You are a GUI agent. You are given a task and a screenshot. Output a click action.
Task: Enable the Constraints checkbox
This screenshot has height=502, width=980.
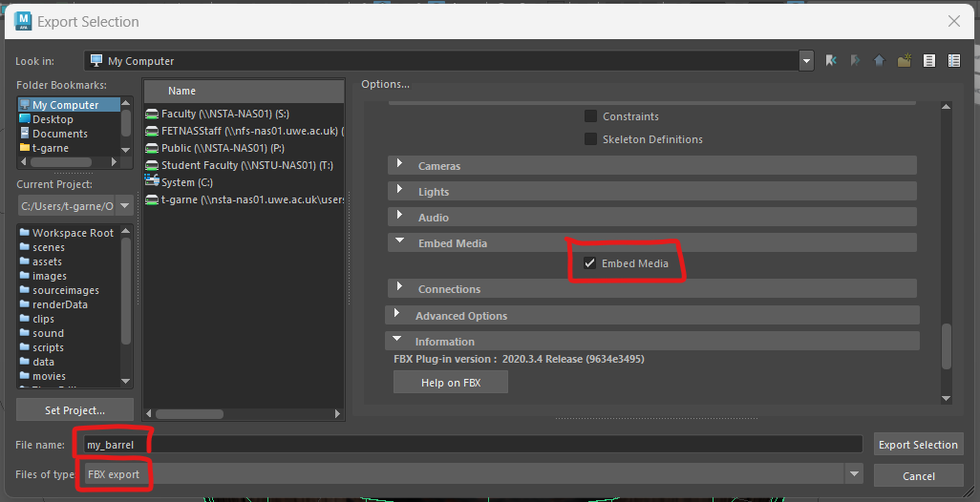[x=590, y=116]
